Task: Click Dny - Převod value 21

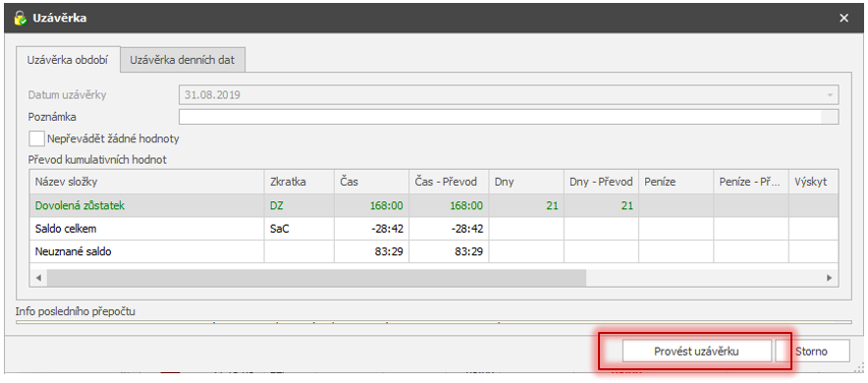Action: [601, 205]
